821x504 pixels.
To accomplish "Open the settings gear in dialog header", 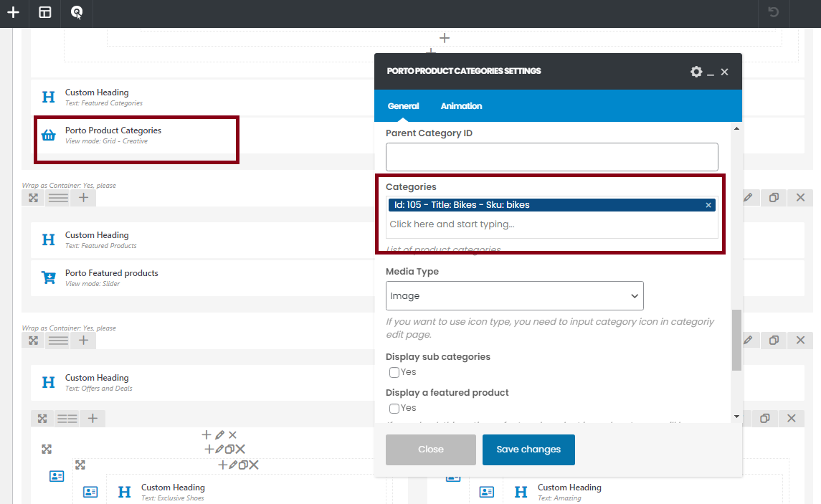I will 696,72.
